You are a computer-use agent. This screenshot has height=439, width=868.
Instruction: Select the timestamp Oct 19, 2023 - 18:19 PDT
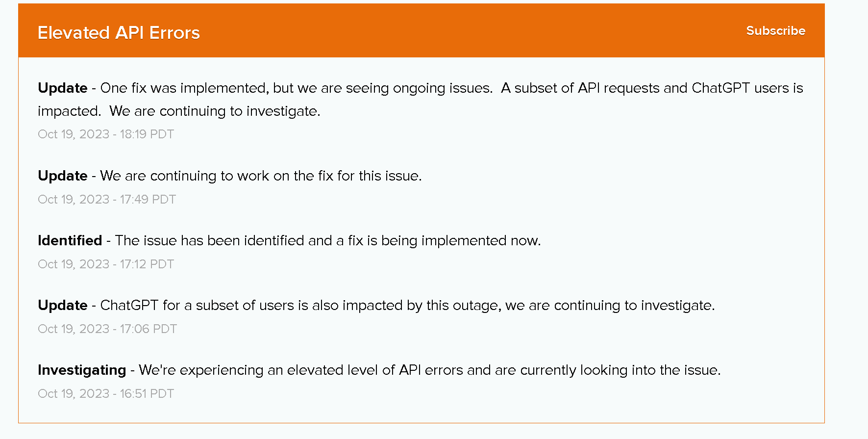click(x=105, y=134)
